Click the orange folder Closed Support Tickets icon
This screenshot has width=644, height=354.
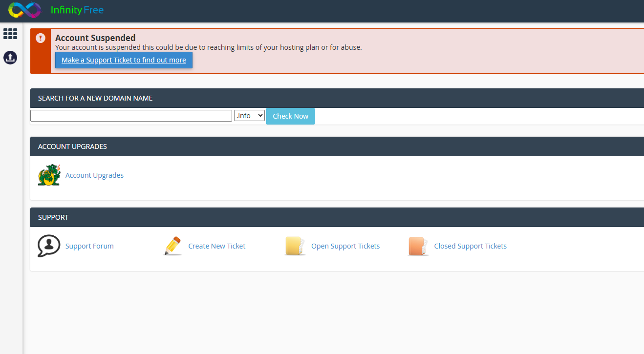pyautogui.click(x=418, y=246)
